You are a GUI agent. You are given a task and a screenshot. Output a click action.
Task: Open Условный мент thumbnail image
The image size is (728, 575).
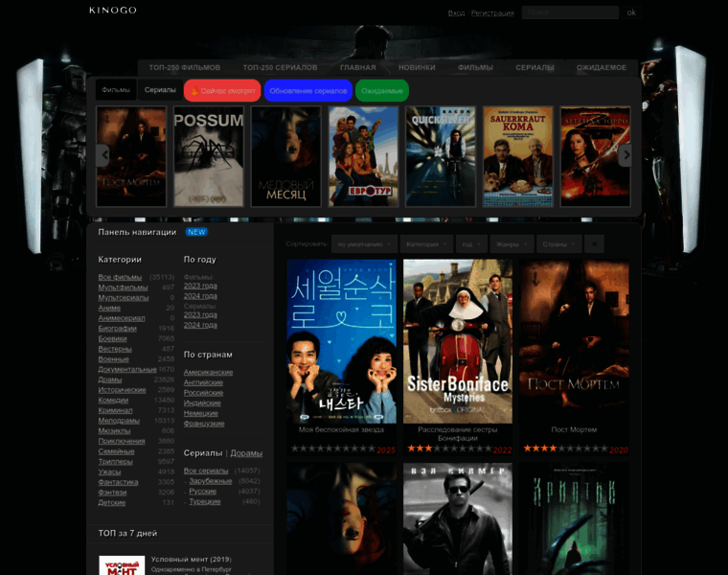pyautogui.click(x=122, y=565)
